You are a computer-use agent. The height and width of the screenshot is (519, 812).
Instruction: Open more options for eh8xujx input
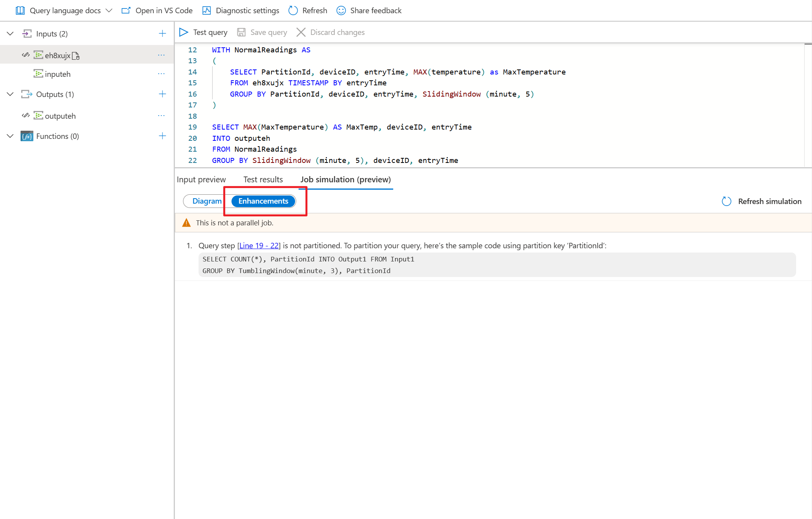point(161,55)
